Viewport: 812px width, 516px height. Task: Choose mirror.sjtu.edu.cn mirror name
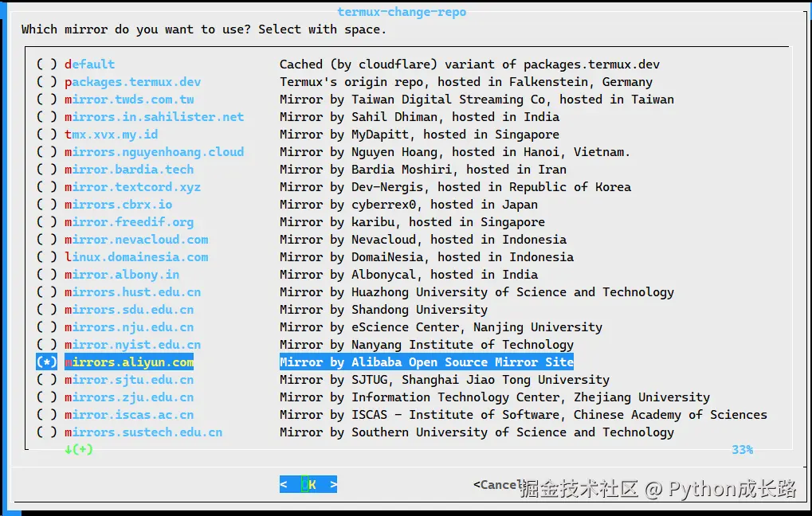tap(129, 380)
